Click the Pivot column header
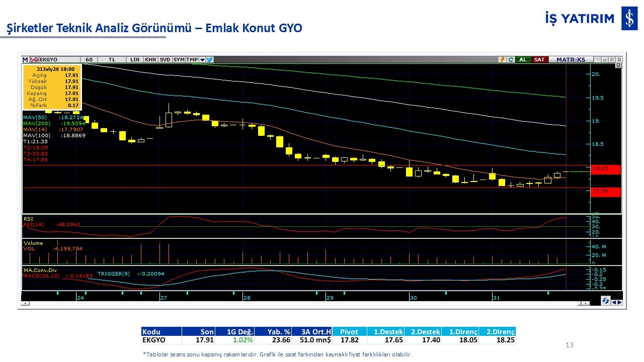 click(349, 332)
